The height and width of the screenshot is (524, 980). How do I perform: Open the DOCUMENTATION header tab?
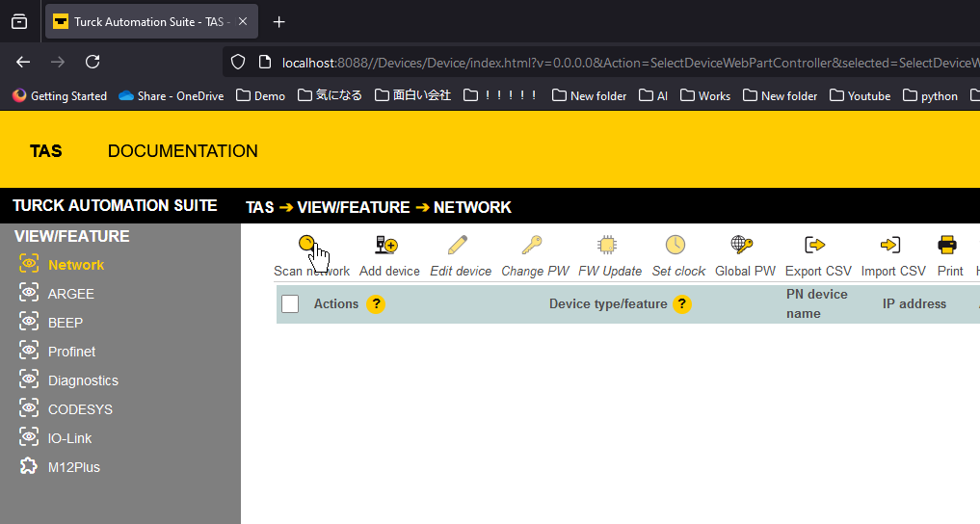[182, 151]
